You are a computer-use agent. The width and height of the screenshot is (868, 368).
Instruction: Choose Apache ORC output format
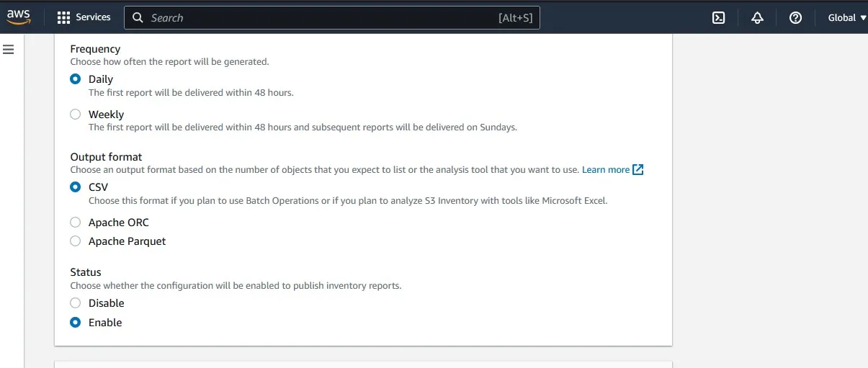pos(75,223)
